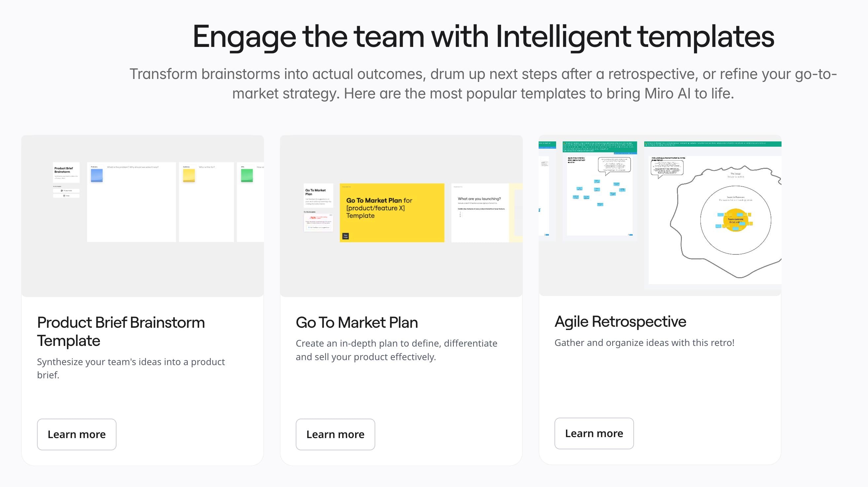Click the red PMA logo in Go To Market preview
Image resolution: width=868 pixels, height=487 pixels.
click(313, 218)
